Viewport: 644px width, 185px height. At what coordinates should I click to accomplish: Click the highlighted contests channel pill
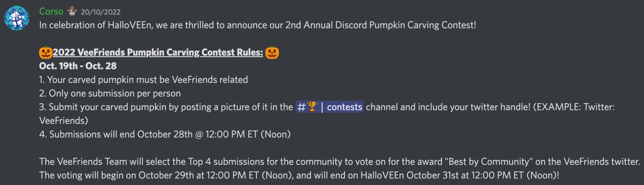329,107
